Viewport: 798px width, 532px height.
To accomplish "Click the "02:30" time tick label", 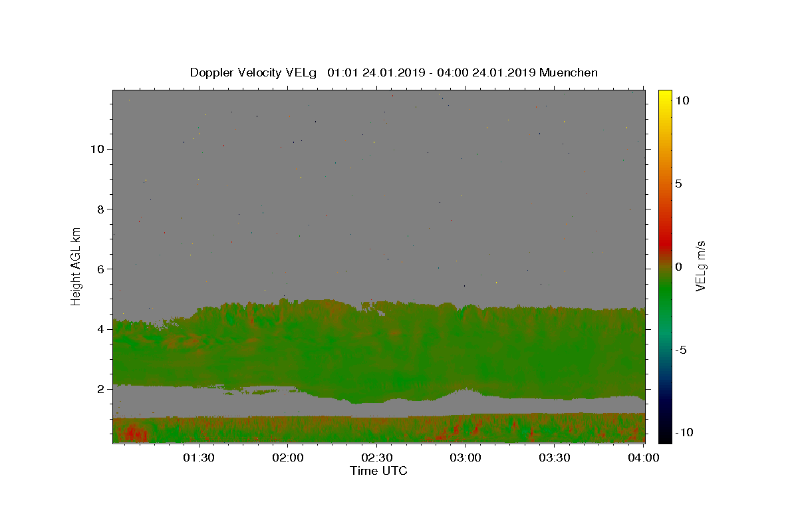I will (x=376, y=458).
